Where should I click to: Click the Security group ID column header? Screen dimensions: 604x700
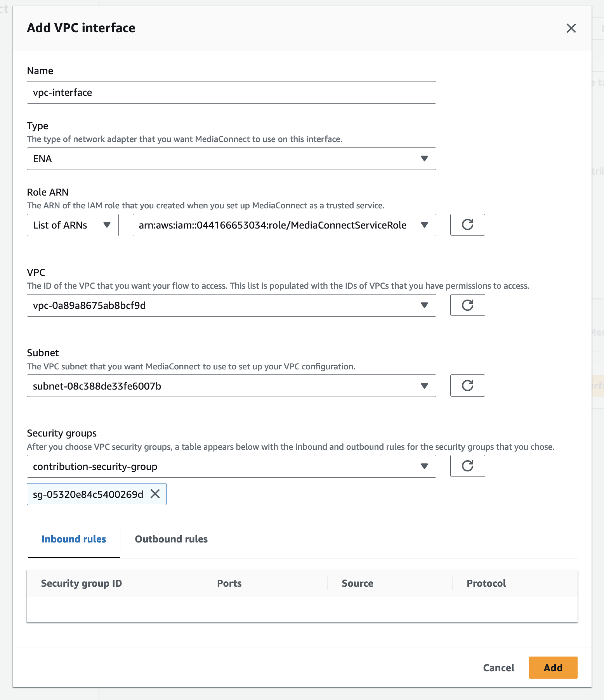click(x=82, y=583)
